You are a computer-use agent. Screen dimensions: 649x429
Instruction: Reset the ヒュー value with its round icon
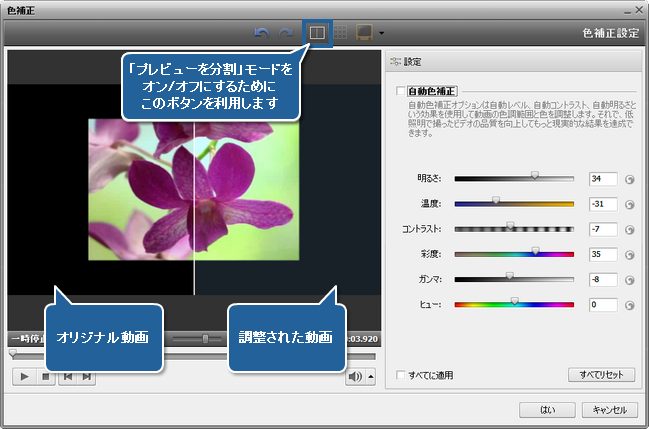630,304
